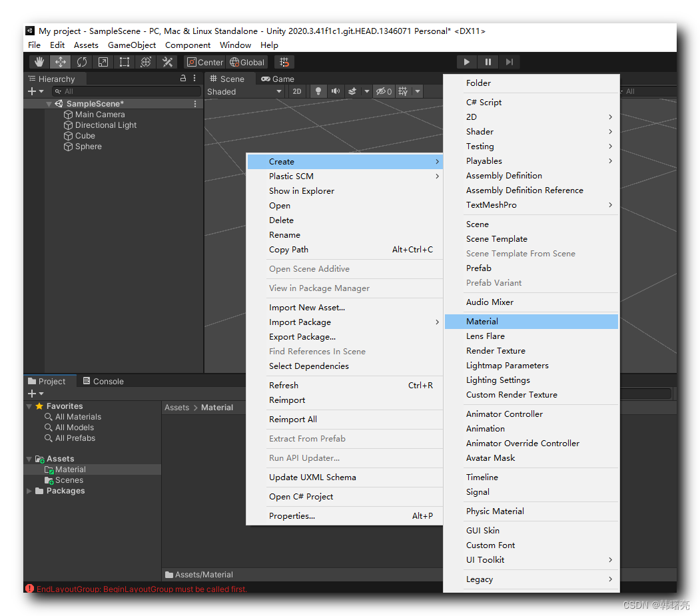Lock the Hierarchy panel
This screenshot has width=700, height=616.
click(183, 78)
